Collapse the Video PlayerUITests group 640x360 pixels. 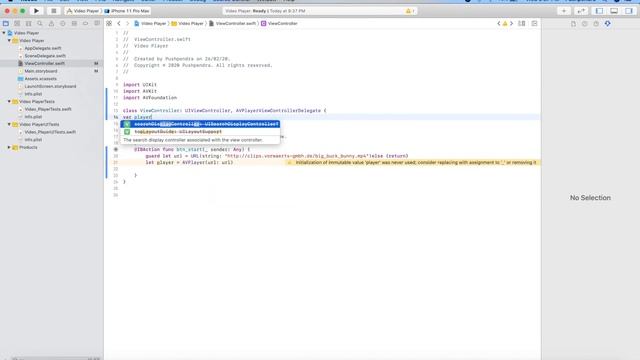pos(9,124)
